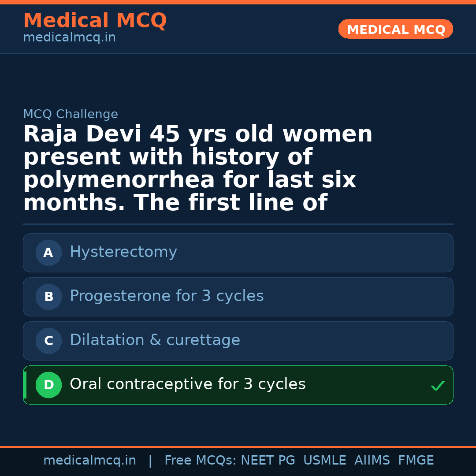Viewport: 476px width, 476px height.
Task: Click the green D circle icon
Action: click(48, 385)
